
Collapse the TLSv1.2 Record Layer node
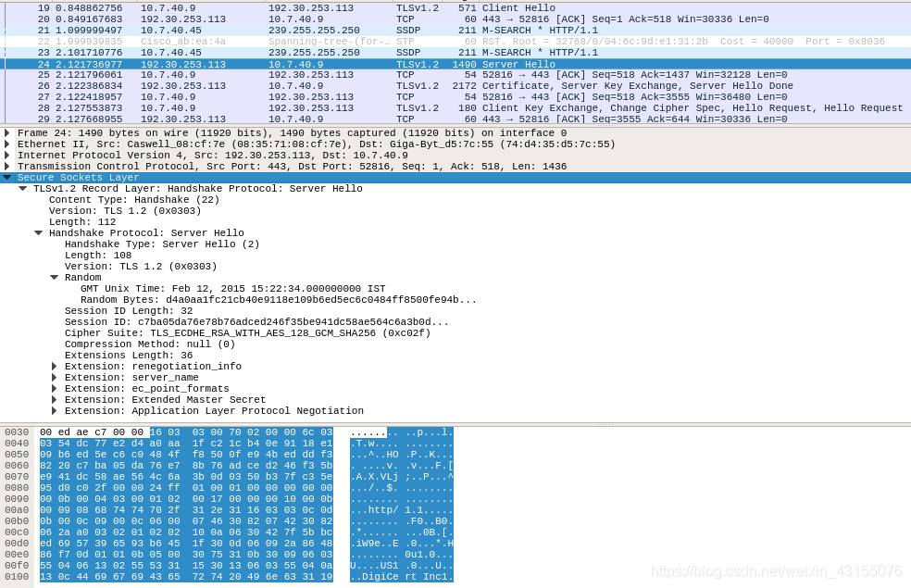[22, 188]
